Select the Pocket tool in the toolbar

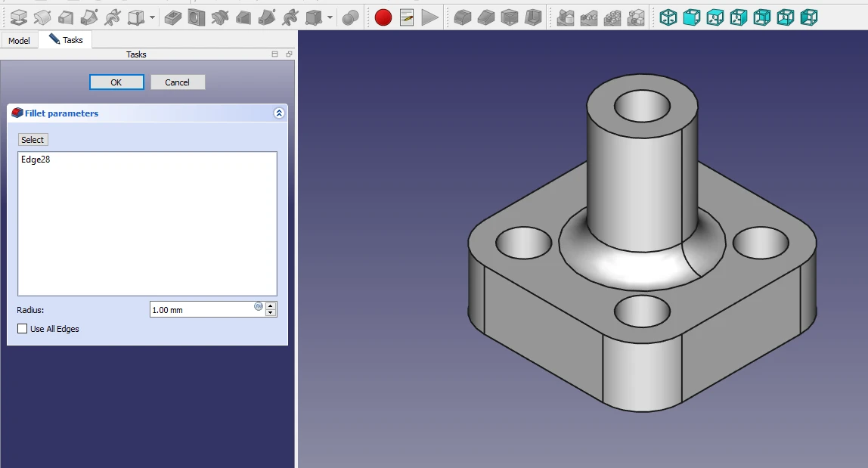coord(172,17)
